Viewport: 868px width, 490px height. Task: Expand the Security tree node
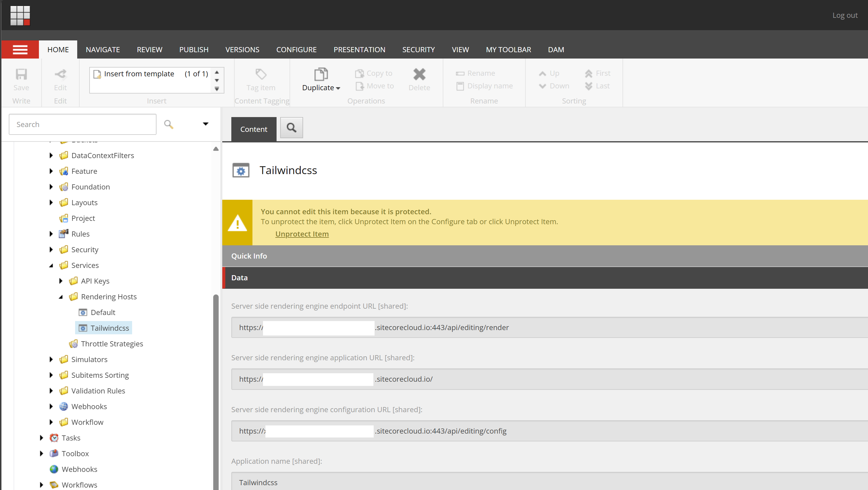coord(51,250)
